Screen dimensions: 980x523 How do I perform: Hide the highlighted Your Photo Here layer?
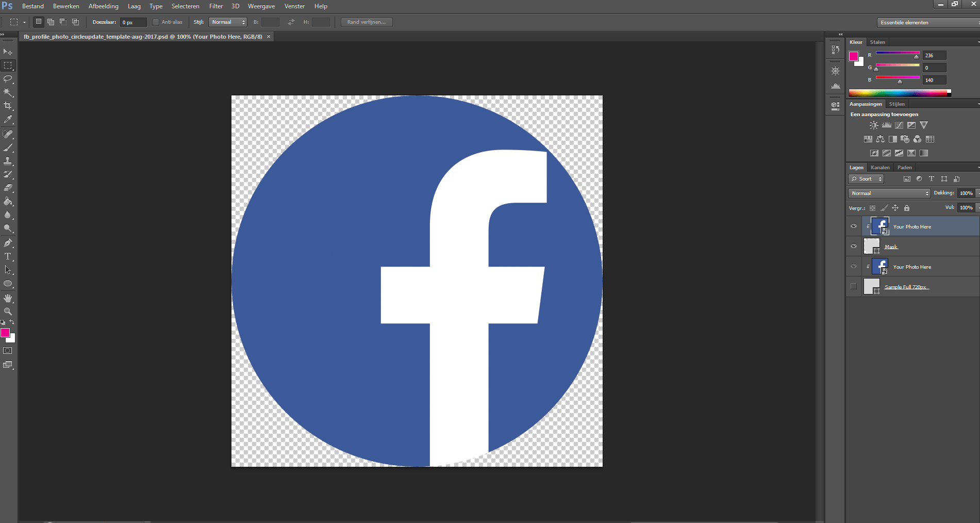(854, 226)
